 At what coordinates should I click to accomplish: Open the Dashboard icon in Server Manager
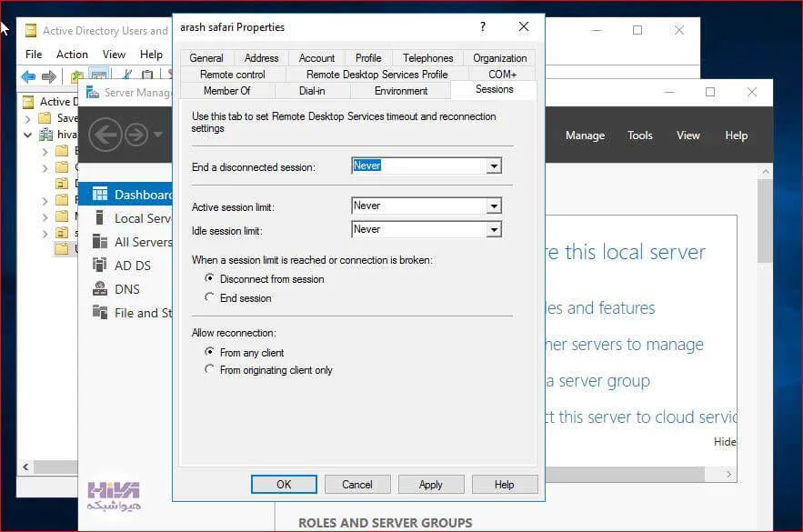point(100,194)
